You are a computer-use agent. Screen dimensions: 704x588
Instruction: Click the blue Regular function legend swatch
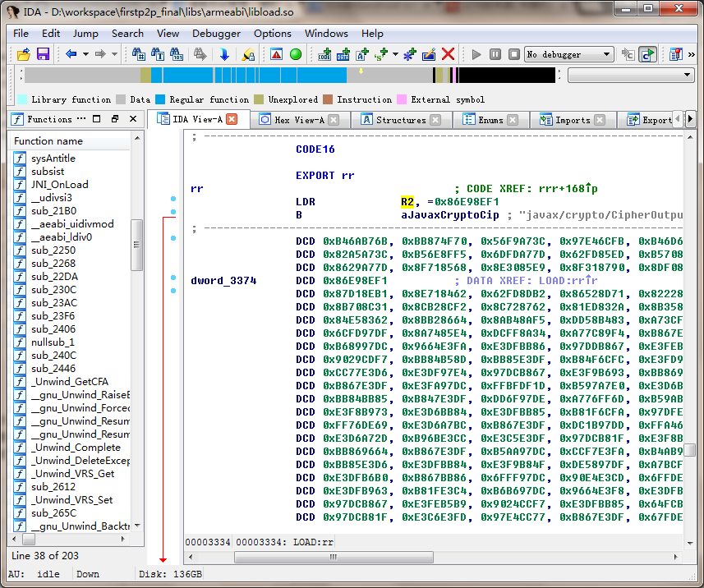click(161, 99)
